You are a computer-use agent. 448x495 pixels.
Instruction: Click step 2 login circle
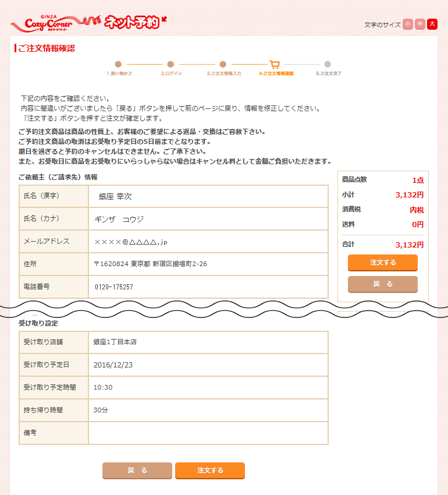tap(170, 65)
